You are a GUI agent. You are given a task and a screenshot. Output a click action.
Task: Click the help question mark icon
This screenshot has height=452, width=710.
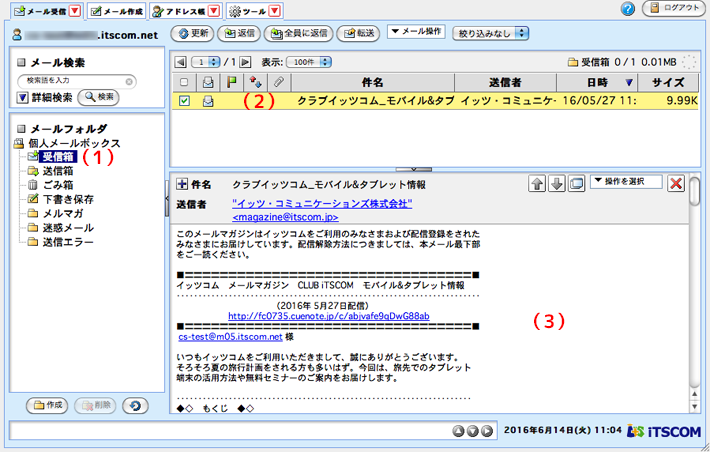628,9
